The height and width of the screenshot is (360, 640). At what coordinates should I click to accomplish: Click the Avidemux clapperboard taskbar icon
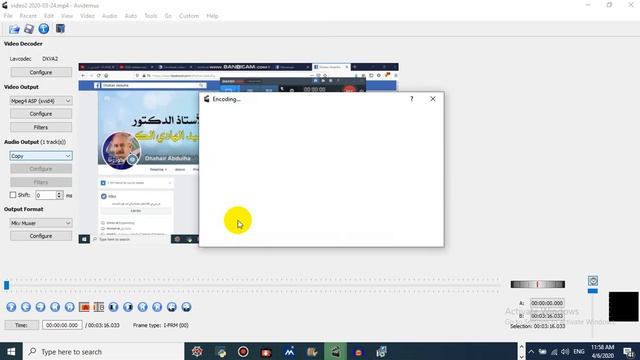point(336,351)
